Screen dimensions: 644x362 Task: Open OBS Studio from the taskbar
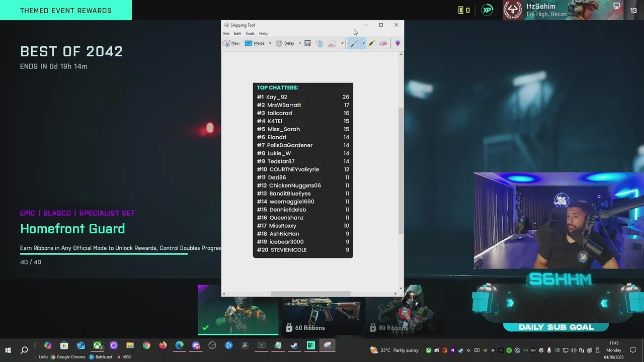point(212,345)
